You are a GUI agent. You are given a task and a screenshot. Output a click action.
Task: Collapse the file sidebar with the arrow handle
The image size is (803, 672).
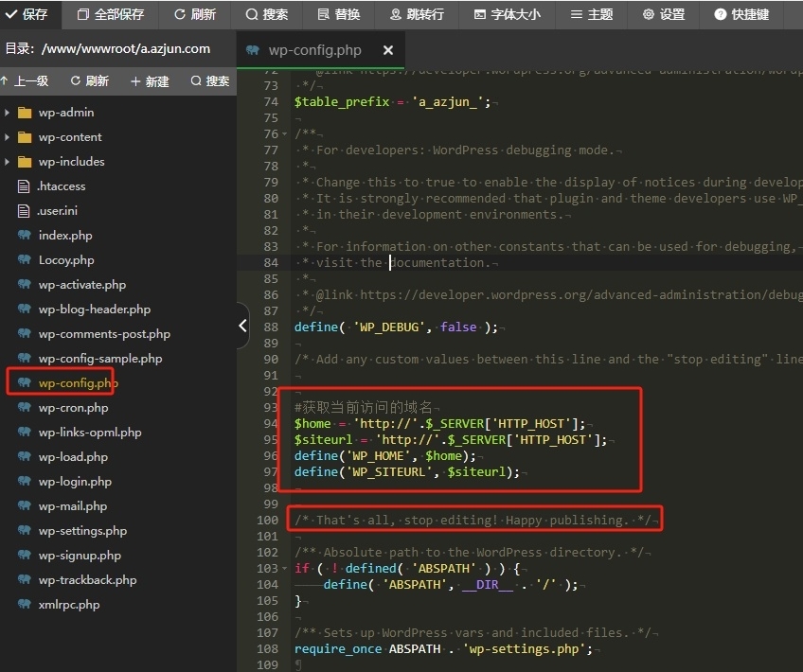coord(242,326)
